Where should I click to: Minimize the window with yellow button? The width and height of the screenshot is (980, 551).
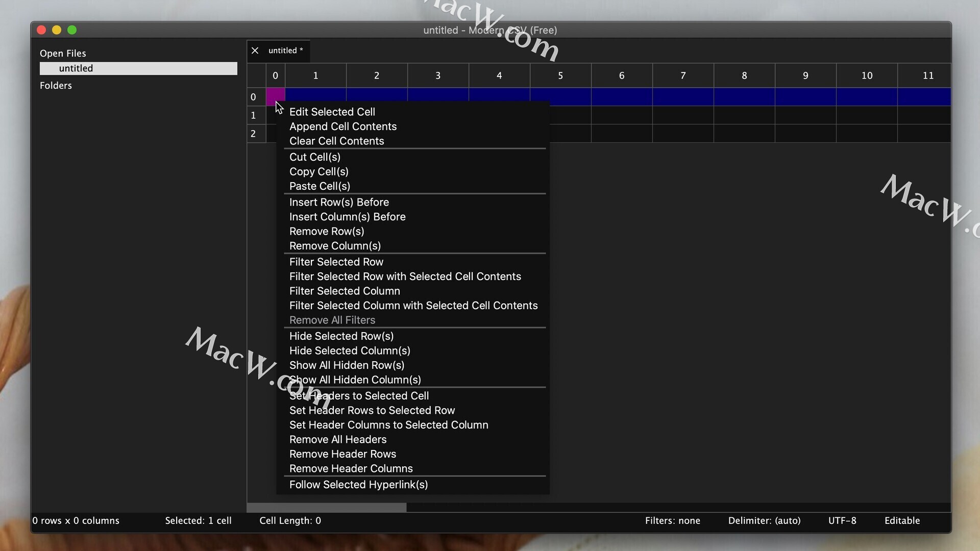coord(57,30)
